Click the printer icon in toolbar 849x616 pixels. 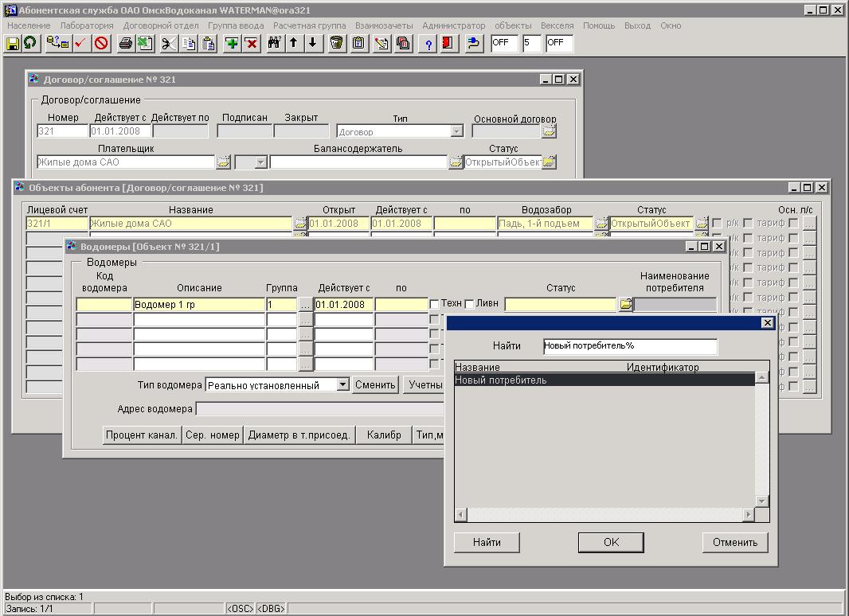(x=125, y=43)
